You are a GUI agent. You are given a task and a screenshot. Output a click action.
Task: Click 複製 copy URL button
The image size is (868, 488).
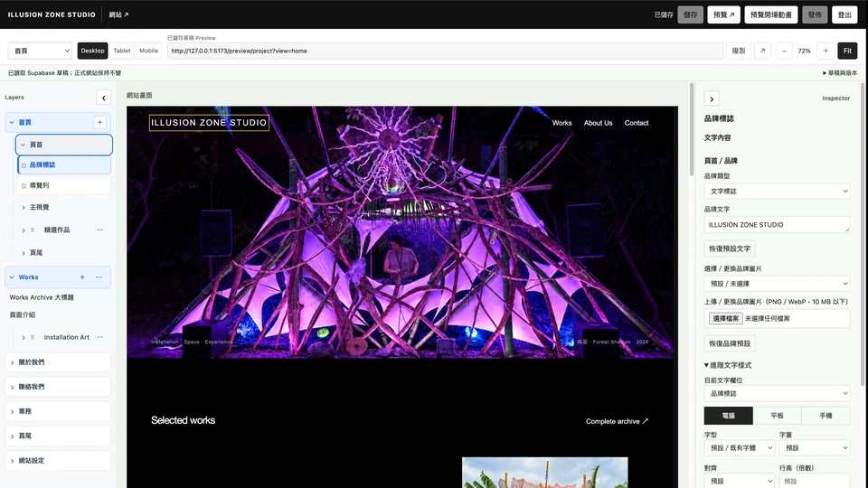click(x=739, y=51)
